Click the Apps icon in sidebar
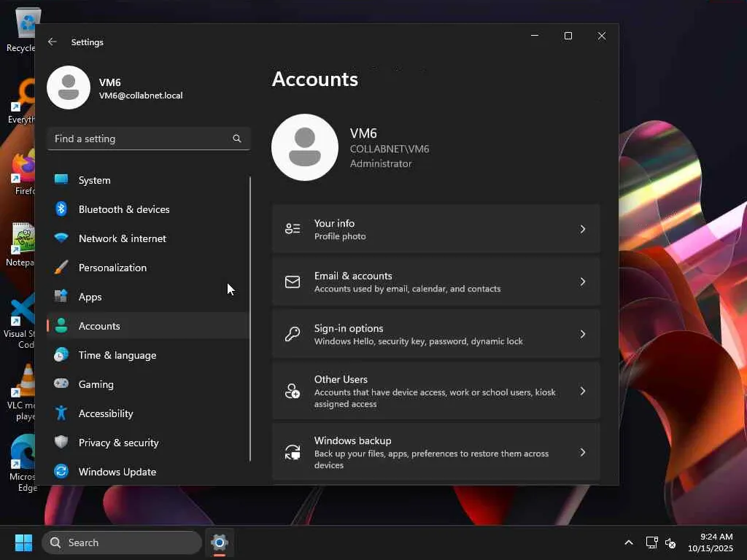Image resolution: width=747 pixels, height=560 pixels. [61, 296]
